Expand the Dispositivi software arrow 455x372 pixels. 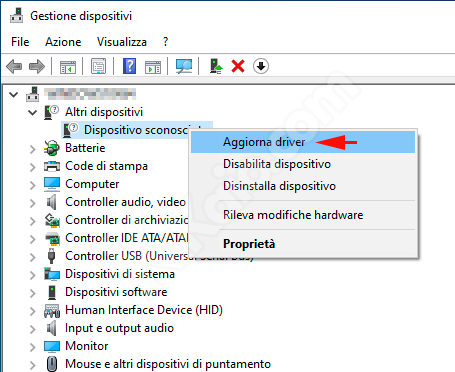[x=32, y=293]
